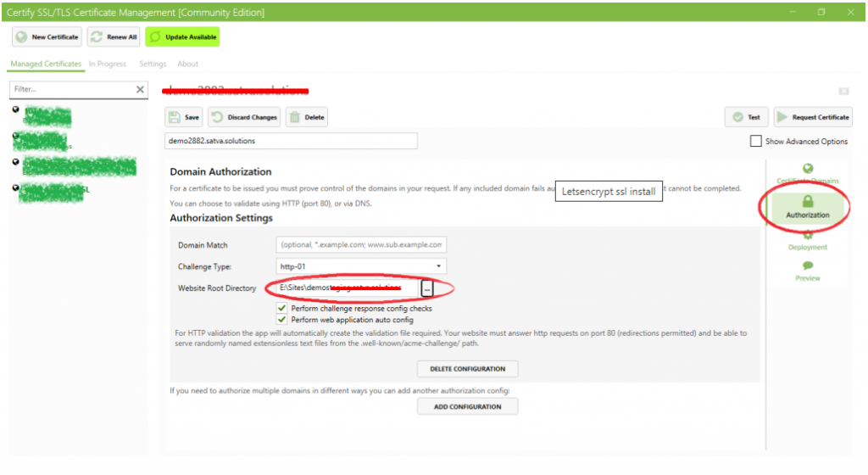Click the New Certificate button
Viewport: 868px width, 475px height.
[x=47, y=37]
